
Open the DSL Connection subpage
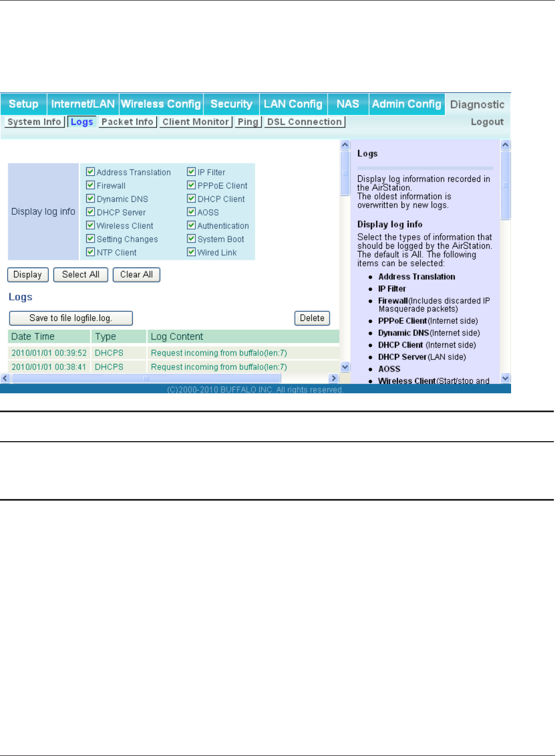click(x=305, y=122)
